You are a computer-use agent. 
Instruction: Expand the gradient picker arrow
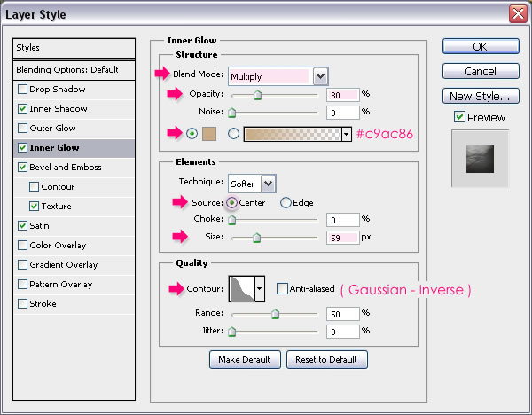coord(346,135)
